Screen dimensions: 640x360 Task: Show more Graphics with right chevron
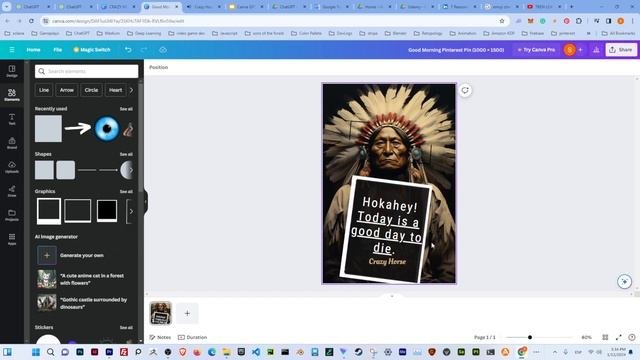[x=131, y=211]
